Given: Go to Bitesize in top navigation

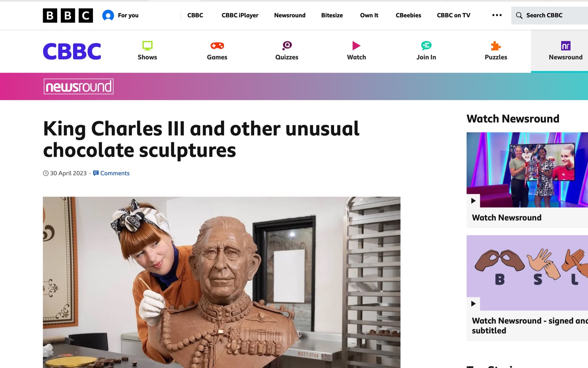Looking at the screenshot, I should [332, 15].
